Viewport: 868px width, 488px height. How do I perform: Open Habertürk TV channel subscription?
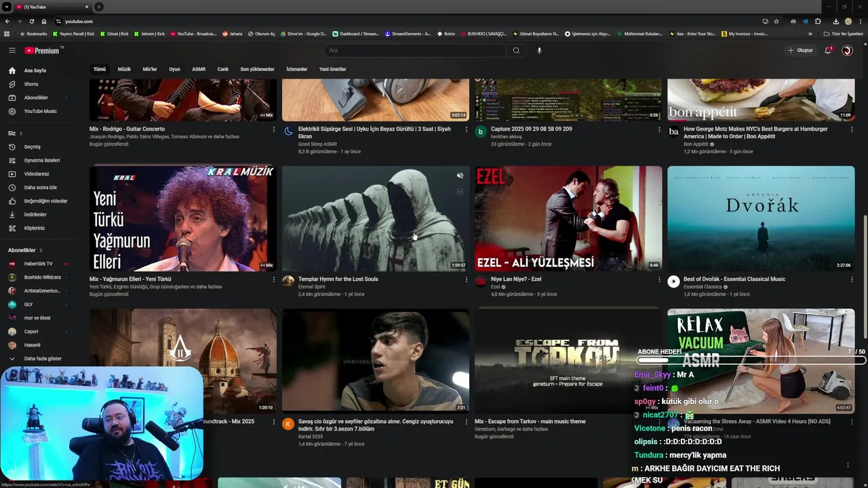[x=38, y=264]
